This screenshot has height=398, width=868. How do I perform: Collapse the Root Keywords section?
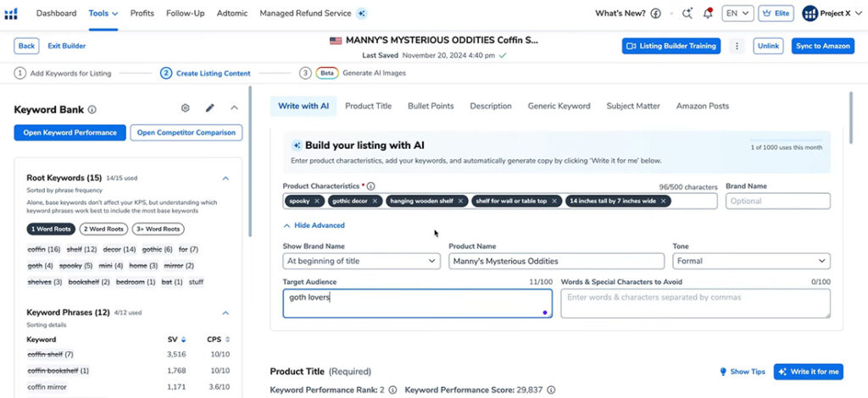click(225, 178)
